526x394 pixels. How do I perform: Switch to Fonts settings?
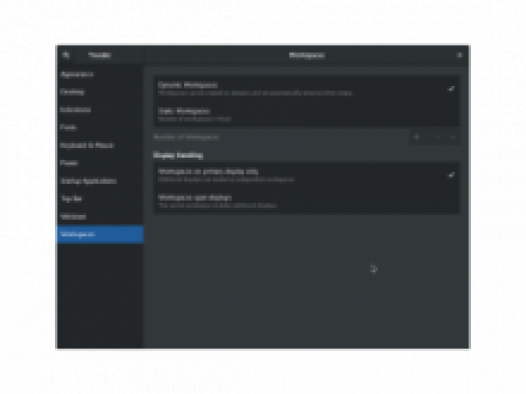coord(100,127)
